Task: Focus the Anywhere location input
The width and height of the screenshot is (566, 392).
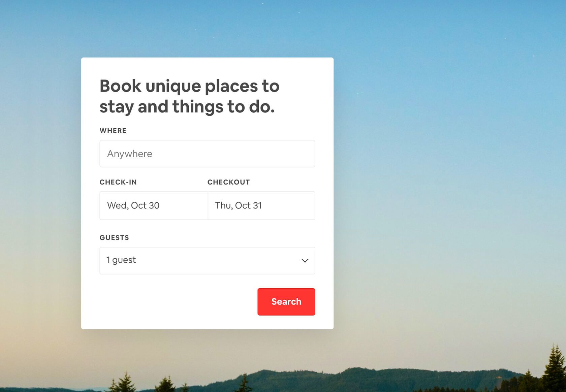Action: click(207, 154)
